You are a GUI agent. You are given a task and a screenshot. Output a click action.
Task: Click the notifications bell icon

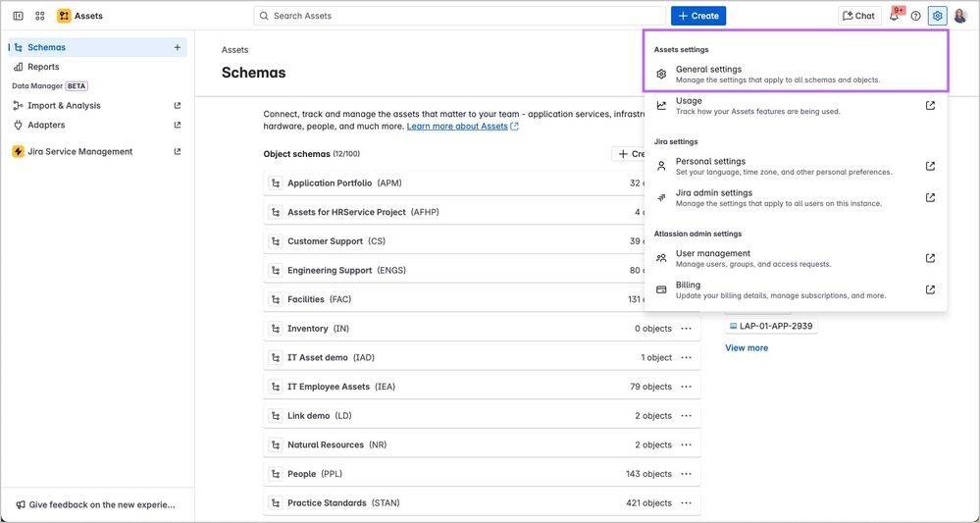pyautogui.click(x=895, y=16)
